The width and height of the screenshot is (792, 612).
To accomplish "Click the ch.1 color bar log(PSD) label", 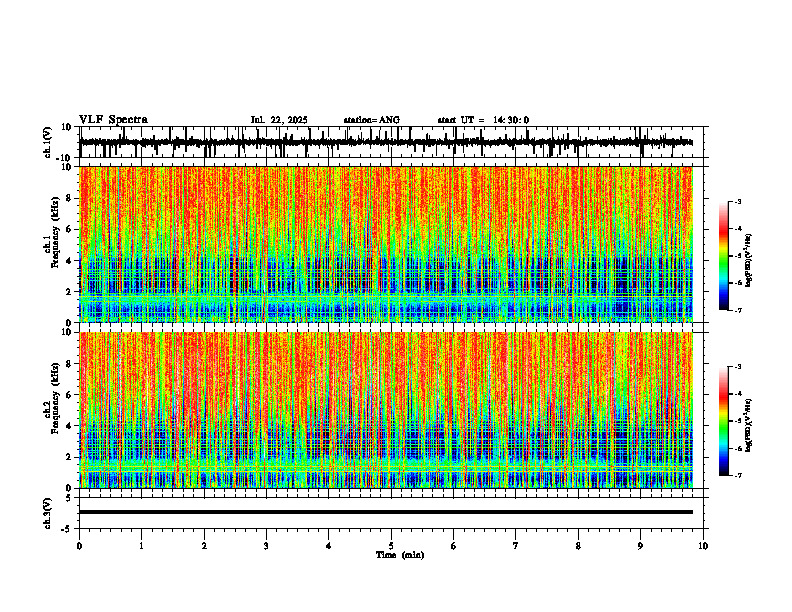I will pyautogui.click(x=749, y=261).
